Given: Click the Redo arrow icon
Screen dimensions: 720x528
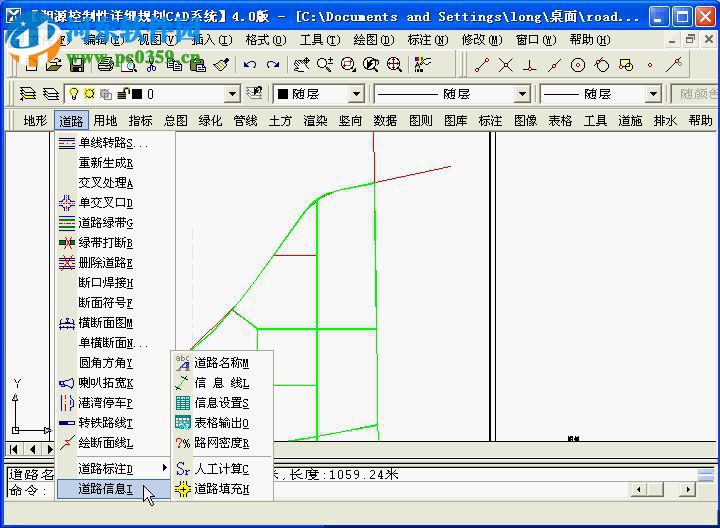Looking at the screenshot, I should (273, 65).
